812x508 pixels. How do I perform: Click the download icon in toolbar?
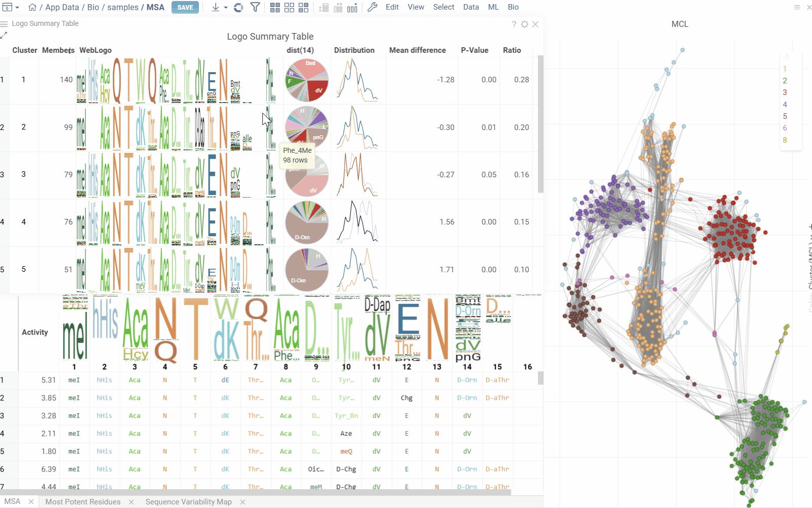216,8
